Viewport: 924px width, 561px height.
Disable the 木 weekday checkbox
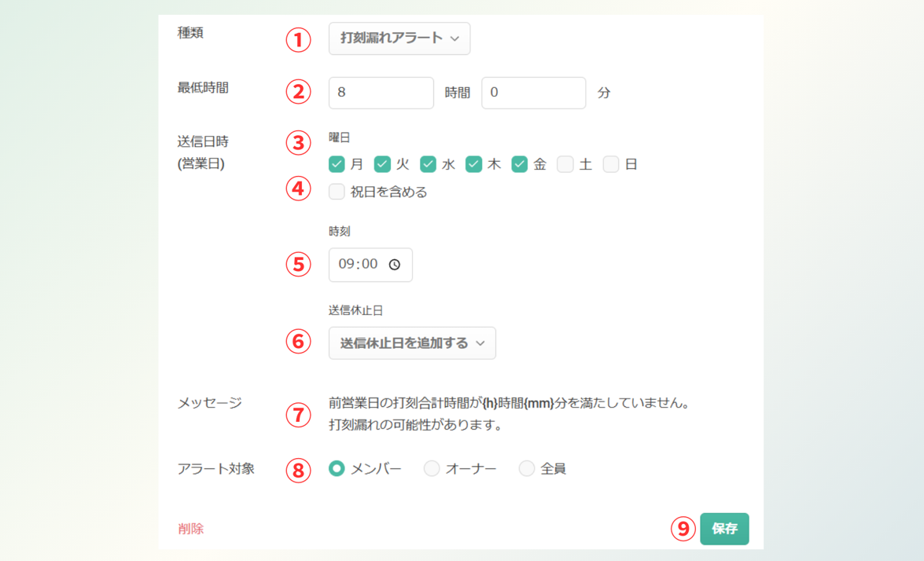click(473, 164)
